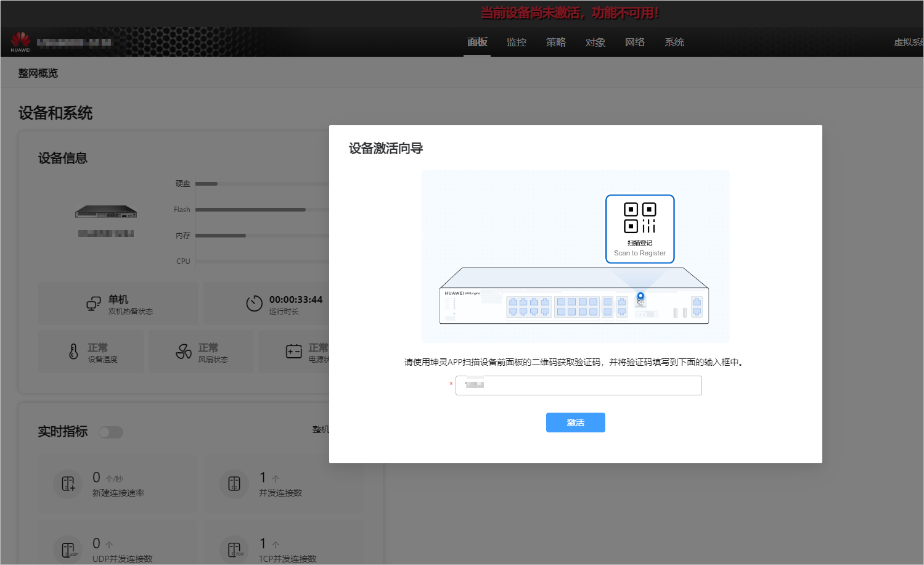Go to the 系统 tab

[674, 42]
